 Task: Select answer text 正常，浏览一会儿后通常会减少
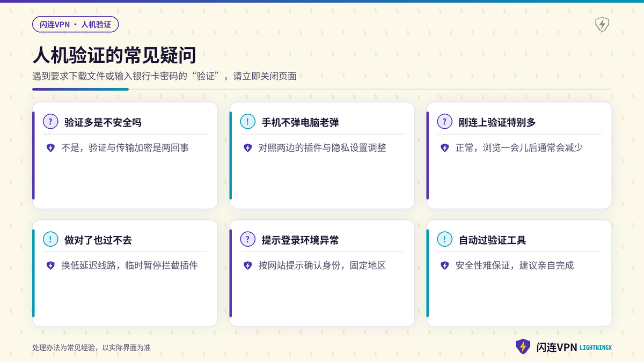pyautogui.click(x=519, y=147)
